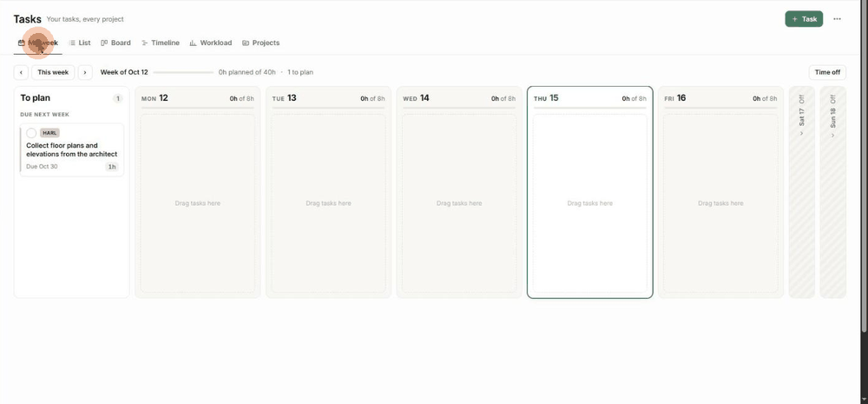Click the 1h estimate badge on task
This screenshot has height=404, width=868.
pos(112,167)
